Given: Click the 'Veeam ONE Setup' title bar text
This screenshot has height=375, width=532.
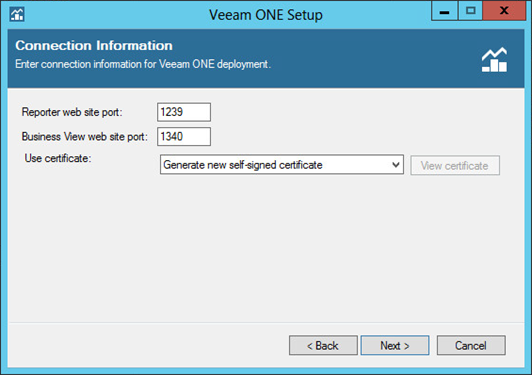Looking at the screenshot, I should coord(266,15).
